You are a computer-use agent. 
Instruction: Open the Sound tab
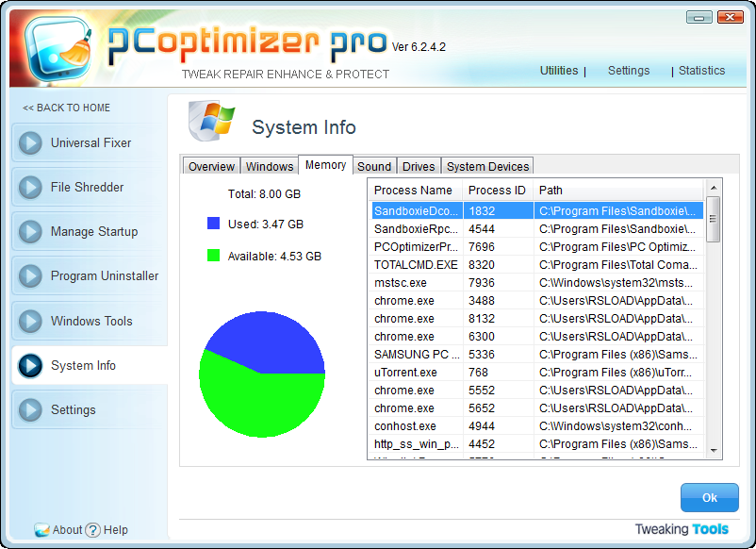tap(374, 166)
